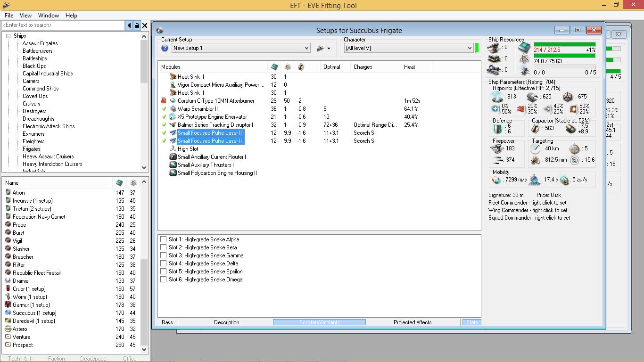Click the Daredevil ship icon in the list
The image size is (644, 362).
tap(8, 321)
